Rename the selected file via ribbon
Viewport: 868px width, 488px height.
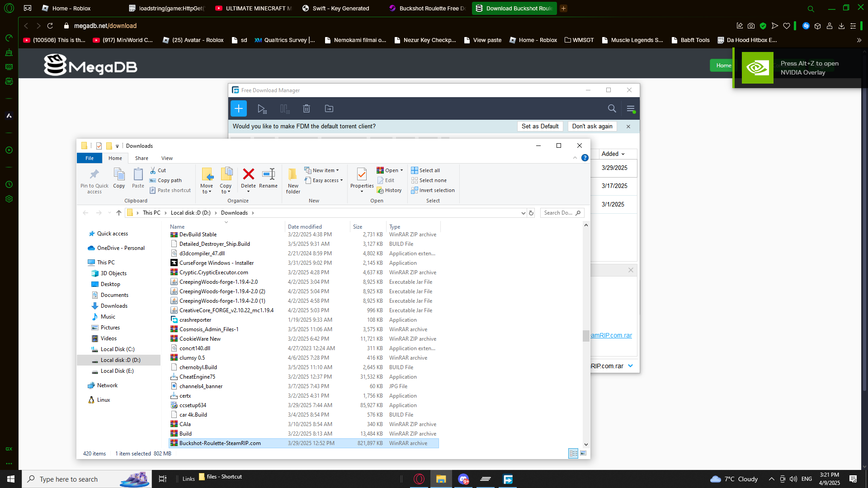269,178
